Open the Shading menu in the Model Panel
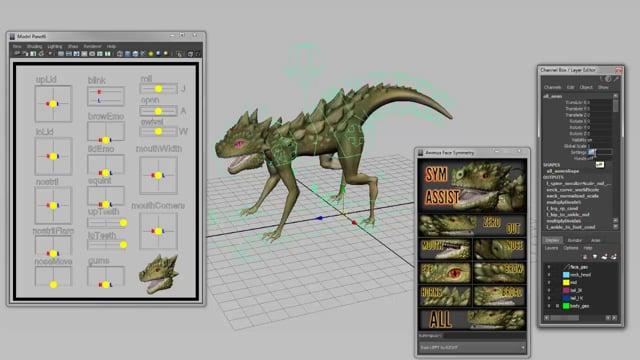 [34, 47]
